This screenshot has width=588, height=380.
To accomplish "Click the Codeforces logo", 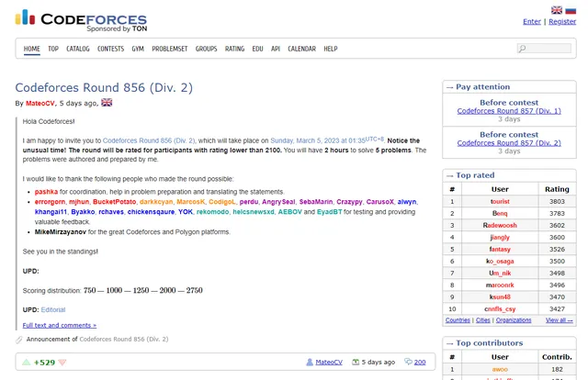I will [81, 21].
